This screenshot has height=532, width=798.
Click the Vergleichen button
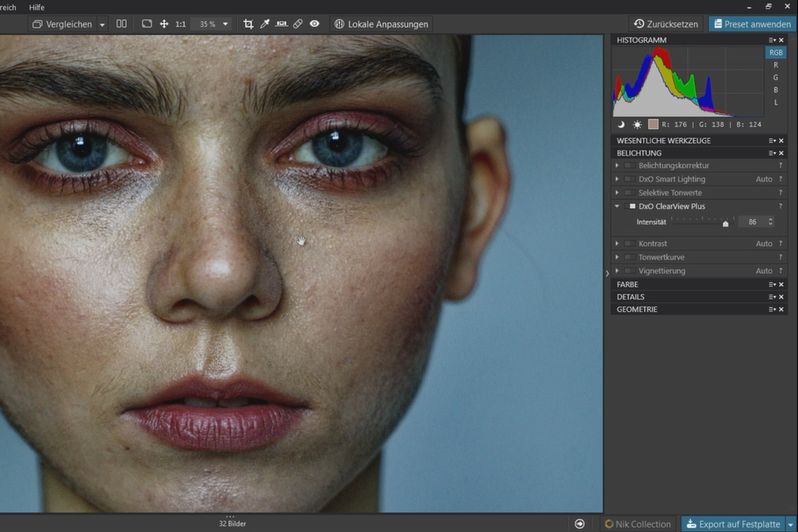coord(63,24)
